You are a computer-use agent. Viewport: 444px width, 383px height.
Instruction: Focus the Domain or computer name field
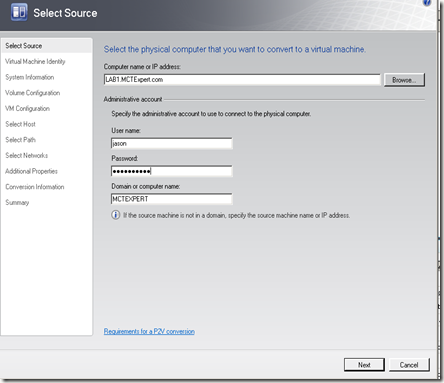point(172,199)
